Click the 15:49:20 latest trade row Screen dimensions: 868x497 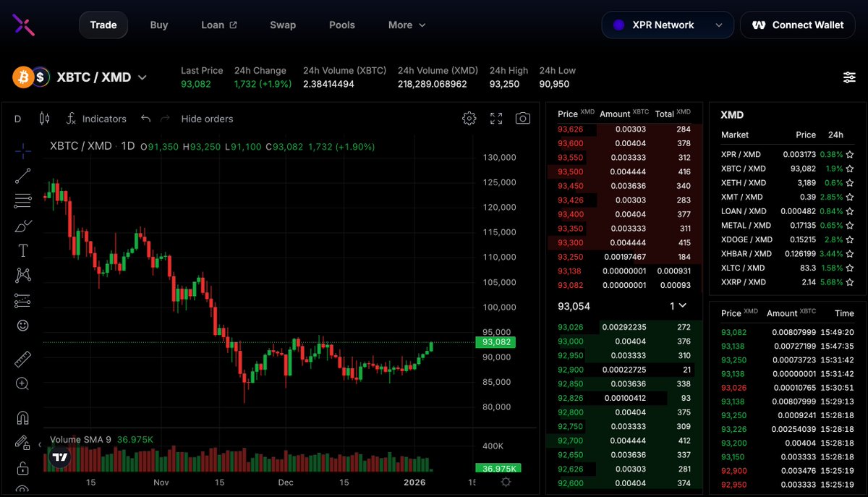click(787, 332)
